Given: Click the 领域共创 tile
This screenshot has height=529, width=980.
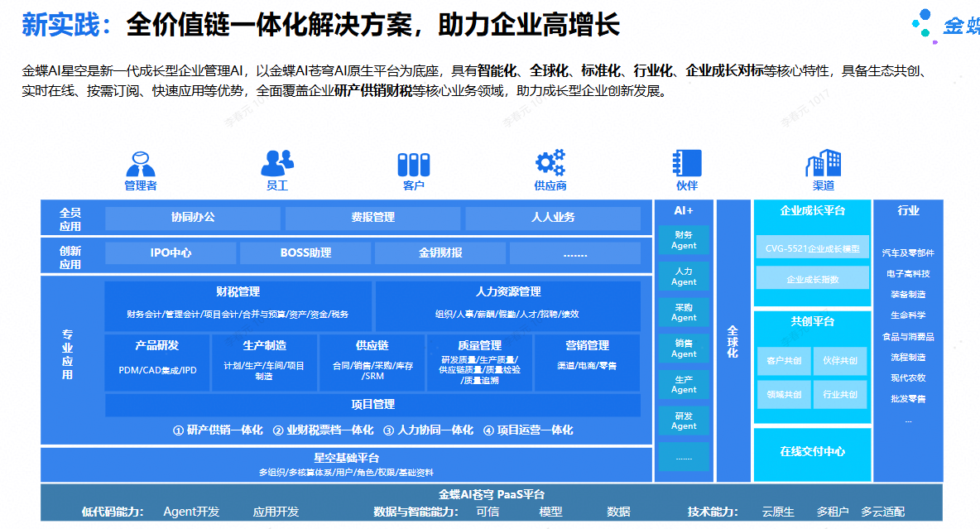Looking at the screenshot, I should (784, 395).
